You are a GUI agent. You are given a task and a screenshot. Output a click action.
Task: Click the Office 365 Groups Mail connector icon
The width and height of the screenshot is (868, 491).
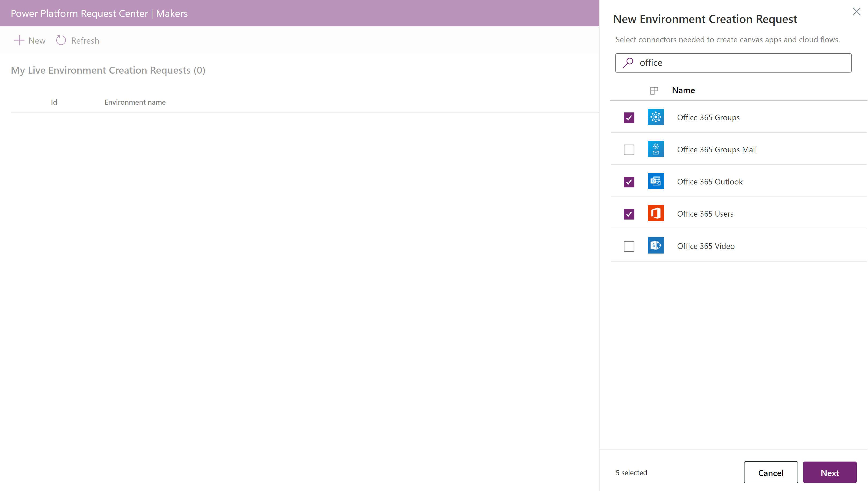click(655, 148)
